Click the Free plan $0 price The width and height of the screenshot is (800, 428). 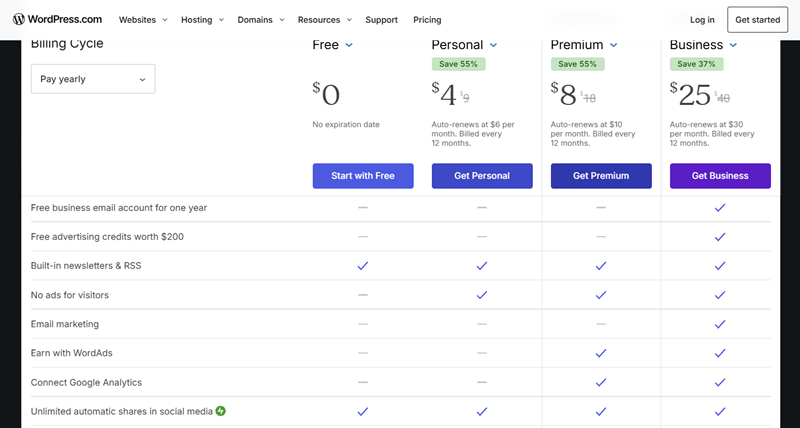[326, 94]
